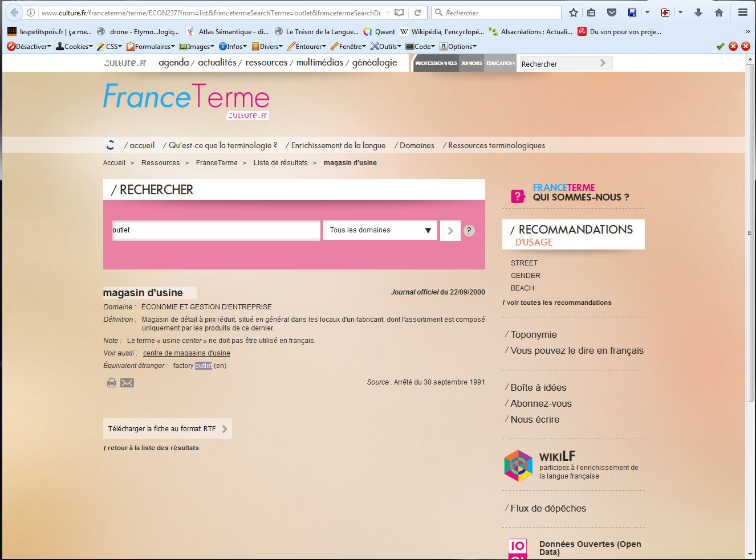Click the Open Data pink logo icon

coord(518,549)
